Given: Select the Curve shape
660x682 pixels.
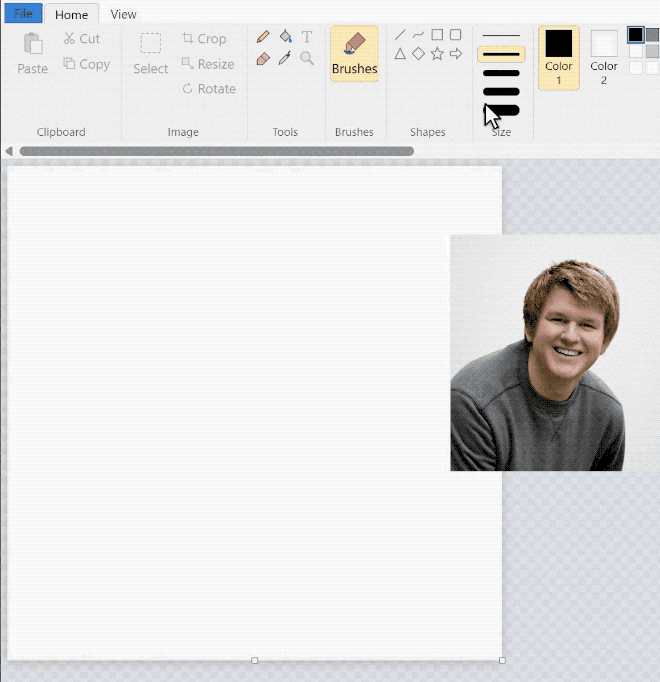Looking at the screenshot, I should click(x=419, y=35).
